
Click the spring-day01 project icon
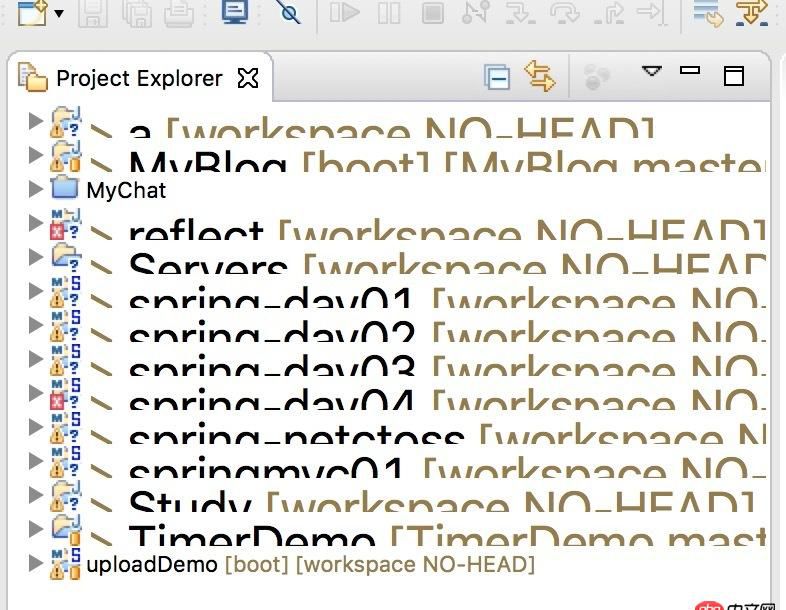(65, 292)
